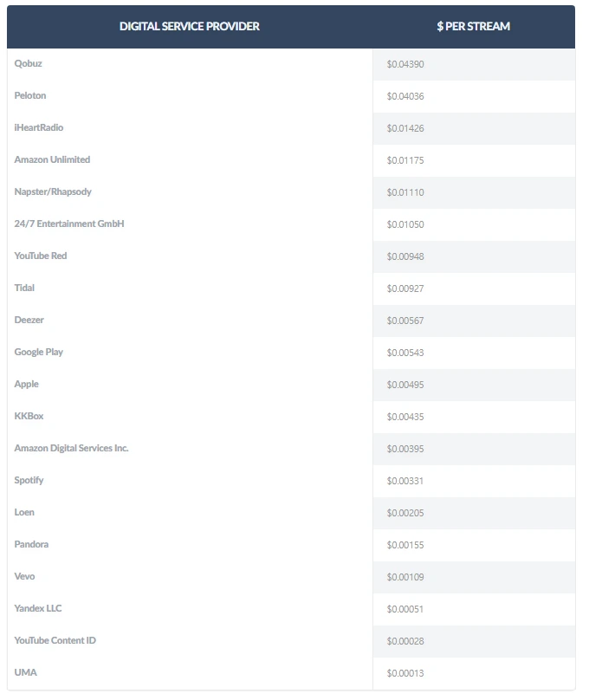
Task: Select the UMA rate $0.00013
Action: tap(405, 673)
